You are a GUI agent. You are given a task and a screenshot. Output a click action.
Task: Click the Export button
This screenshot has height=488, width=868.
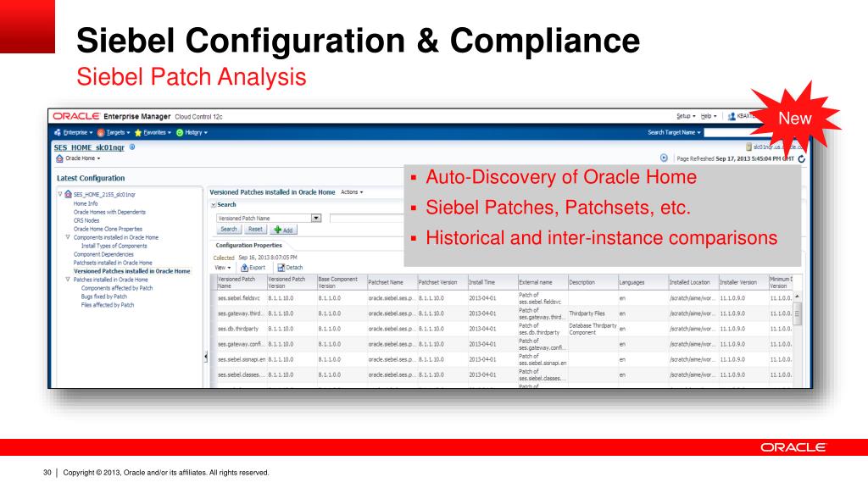[253, 268]
